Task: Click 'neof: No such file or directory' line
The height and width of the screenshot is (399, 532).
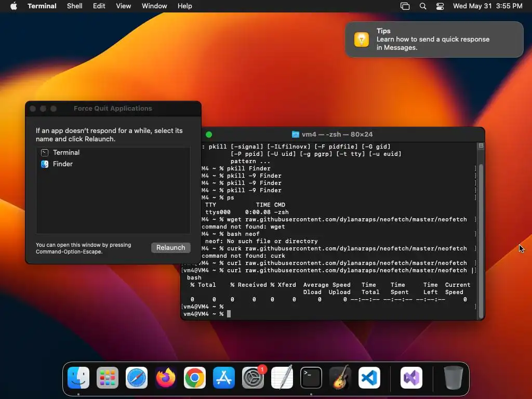Action: tap(261, 241)
